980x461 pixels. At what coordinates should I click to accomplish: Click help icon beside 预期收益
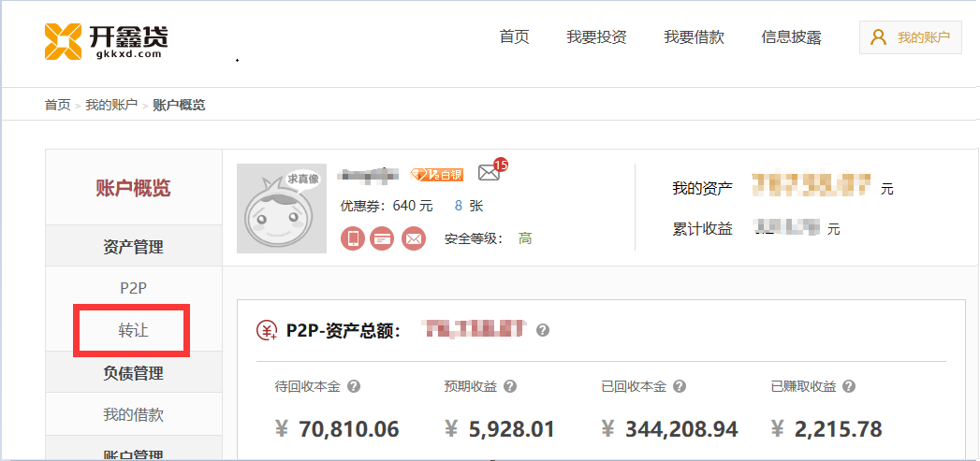(x=510, y=386)
